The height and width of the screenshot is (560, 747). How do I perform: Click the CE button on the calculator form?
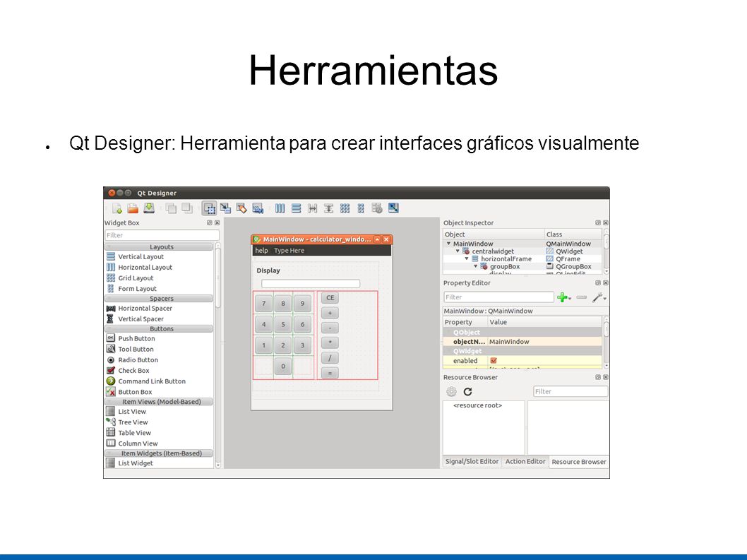[x=330, y=298]
